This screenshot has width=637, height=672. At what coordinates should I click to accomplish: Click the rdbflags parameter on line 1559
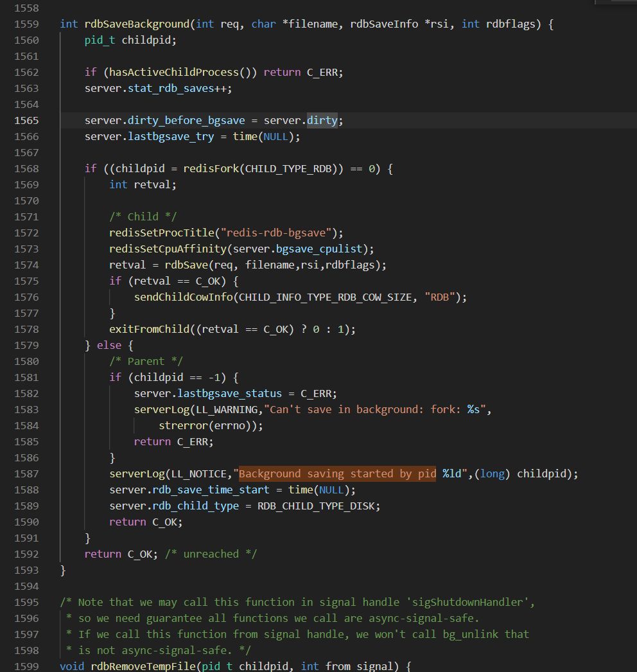tap(510, 24)
